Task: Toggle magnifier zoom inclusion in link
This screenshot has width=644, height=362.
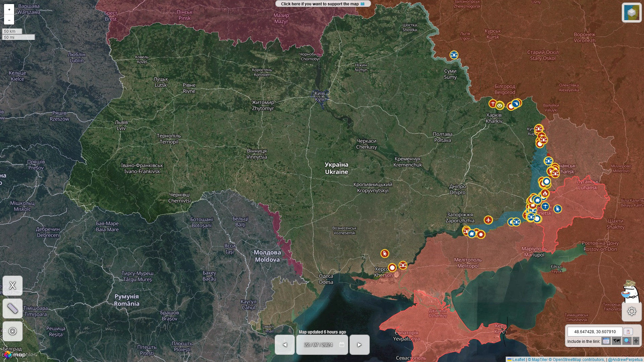Action: pos(626,341)
